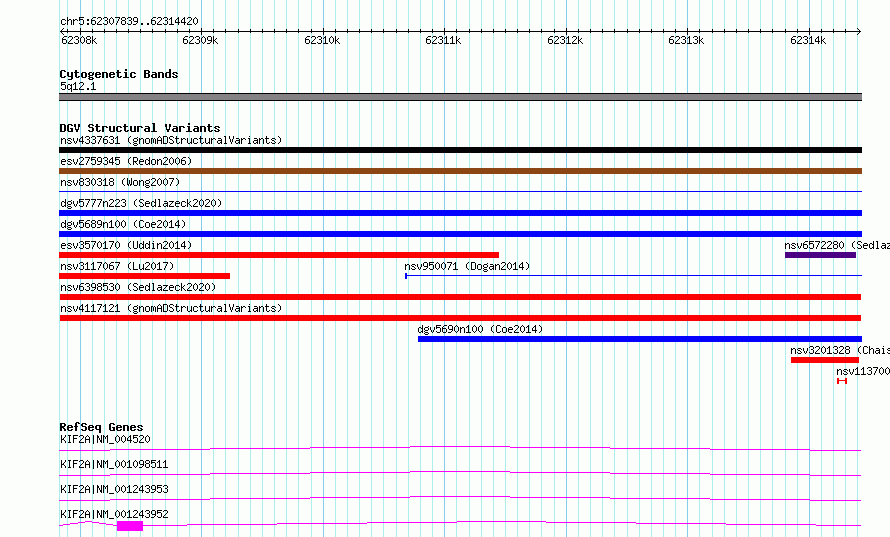890x537 pixels.
Task: Click the red nsv4117121 variant bar
Action: (460, 318)
